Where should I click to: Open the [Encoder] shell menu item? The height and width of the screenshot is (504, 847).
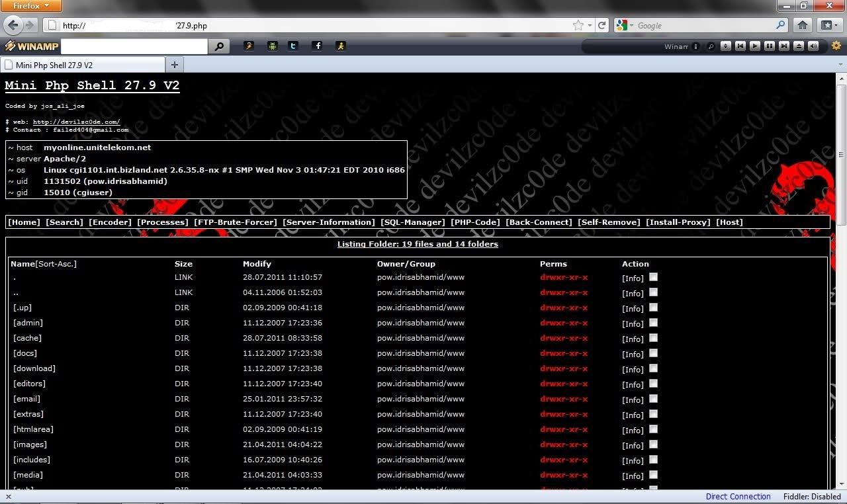point(110,222)
